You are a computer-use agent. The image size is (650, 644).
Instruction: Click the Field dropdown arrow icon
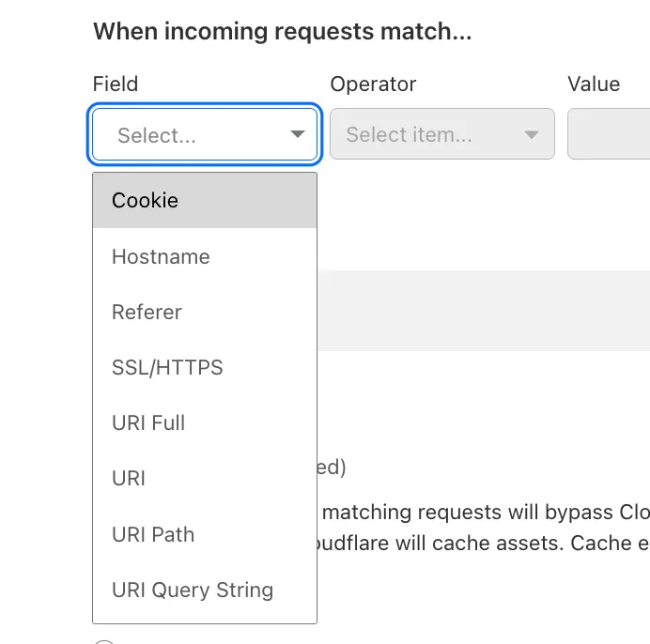coord(298,135)
